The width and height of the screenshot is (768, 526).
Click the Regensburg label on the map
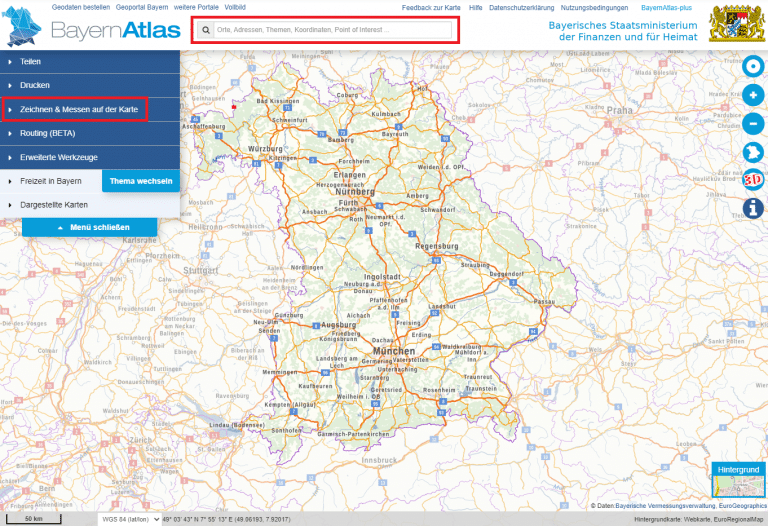[436, 246]
